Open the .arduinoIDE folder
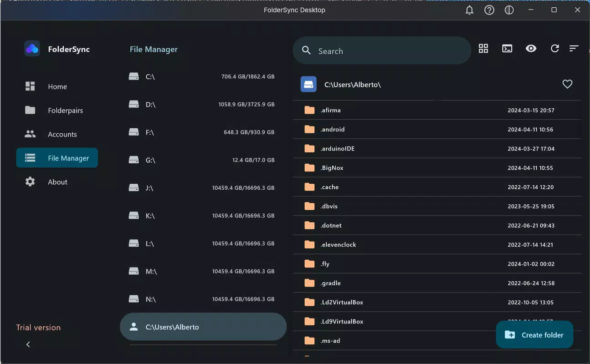 click(437, 148)
